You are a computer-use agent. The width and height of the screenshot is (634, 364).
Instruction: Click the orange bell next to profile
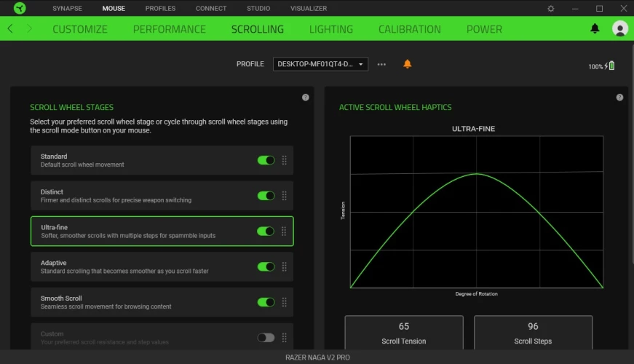tap(407, 64)
